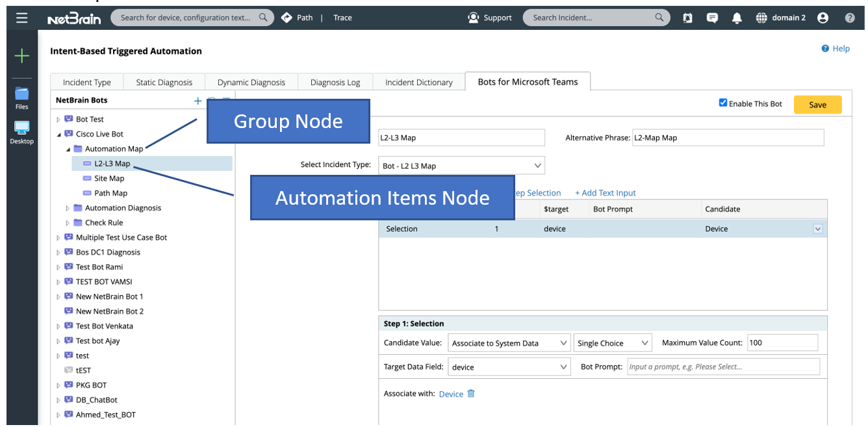Click the greyed bot icon beside tEST
Image resolution: width=868 pixels, height=427 pixels.
[x=68, y=370]
